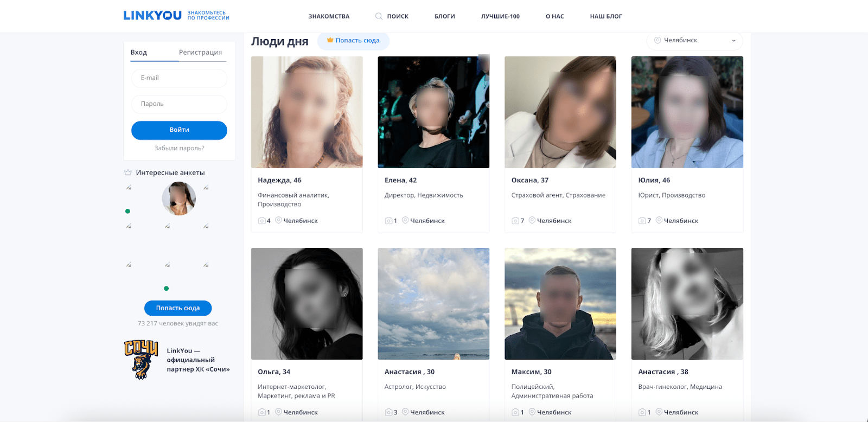Screen dimensions: 868x422
Task: Focus the E-mail input field
Action: coord(179,78)
